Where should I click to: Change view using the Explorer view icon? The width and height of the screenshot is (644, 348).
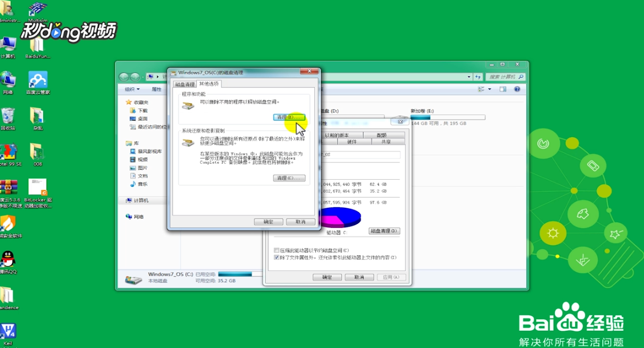(481, 89)
